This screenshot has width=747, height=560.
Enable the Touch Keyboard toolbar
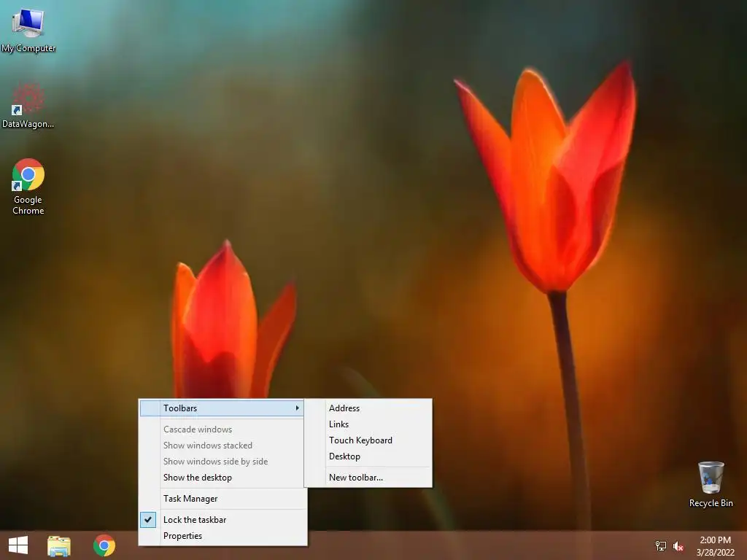(x=368, y=440)
